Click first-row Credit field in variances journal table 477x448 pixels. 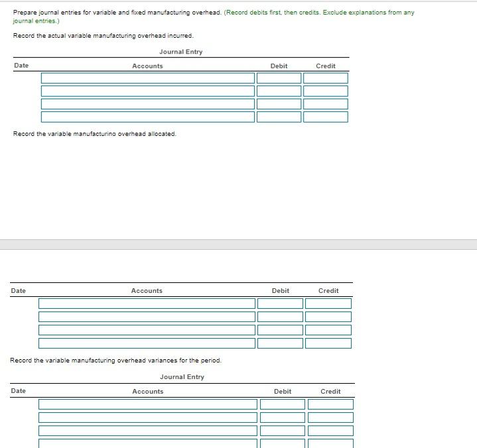[330, 404]
